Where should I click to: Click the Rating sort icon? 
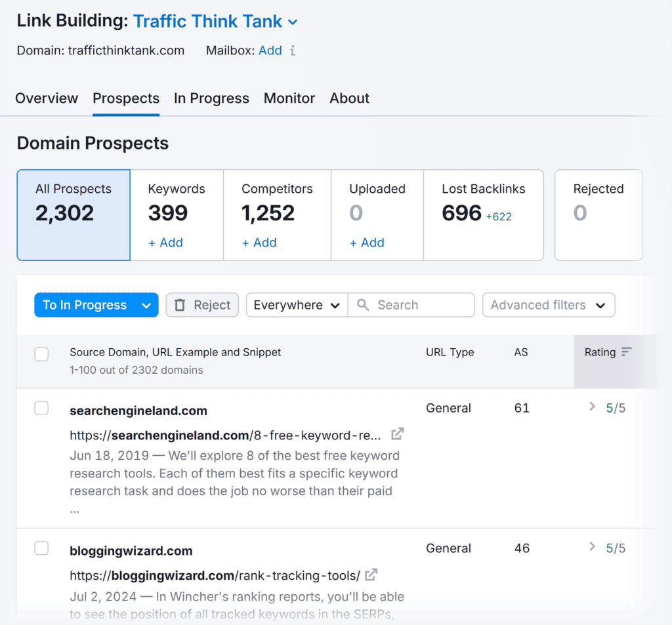pos(626,352)
